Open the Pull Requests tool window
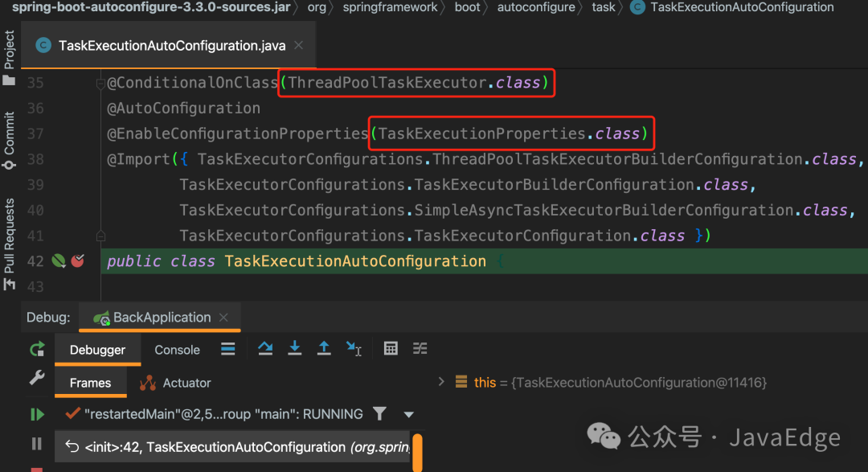Image resolution: width=868 pixels, height=472 pixels. tap(9, 244)
